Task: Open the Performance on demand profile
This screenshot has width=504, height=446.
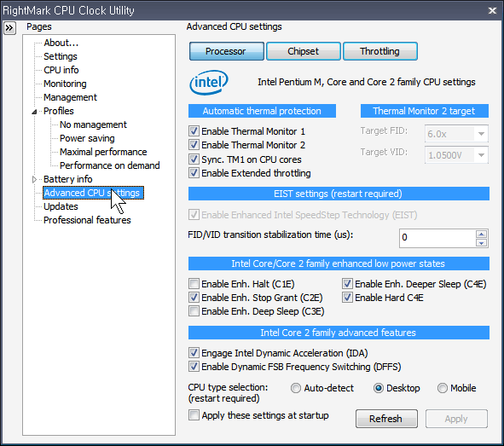Action: (x=110, y=165)
